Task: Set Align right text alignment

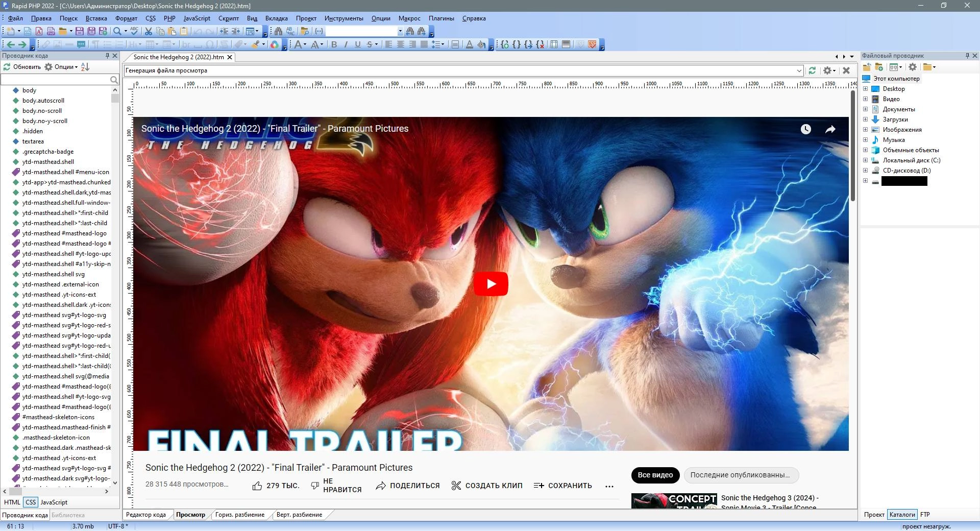Action: (x=412, y=44)
